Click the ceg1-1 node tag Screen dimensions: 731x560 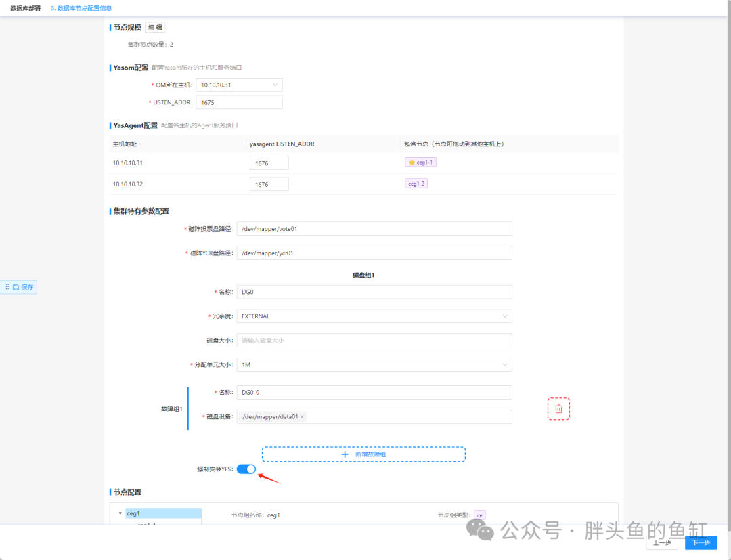click(x=420, y=163)
